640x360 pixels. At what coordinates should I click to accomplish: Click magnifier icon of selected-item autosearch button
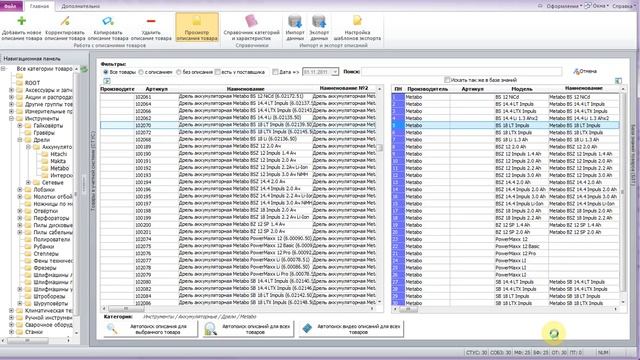coord(111,329)
